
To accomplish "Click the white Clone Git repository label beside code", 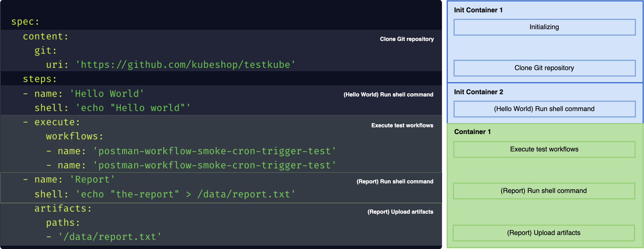I will tap(407, 39).
